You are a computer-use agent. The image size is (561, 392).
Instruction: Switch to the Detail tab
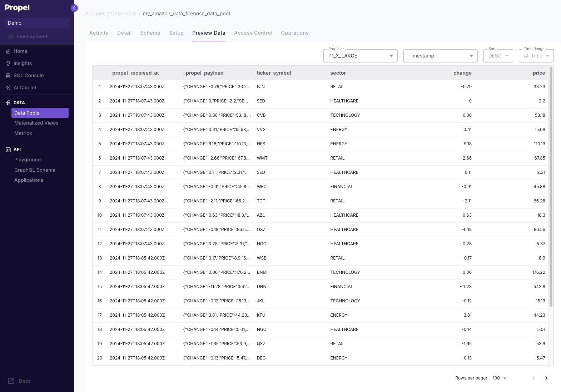click(124, 33)
